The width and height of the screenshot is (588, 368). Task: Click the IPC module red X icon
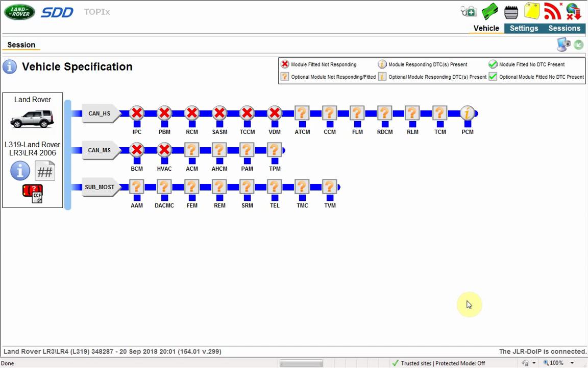point(137,113)
